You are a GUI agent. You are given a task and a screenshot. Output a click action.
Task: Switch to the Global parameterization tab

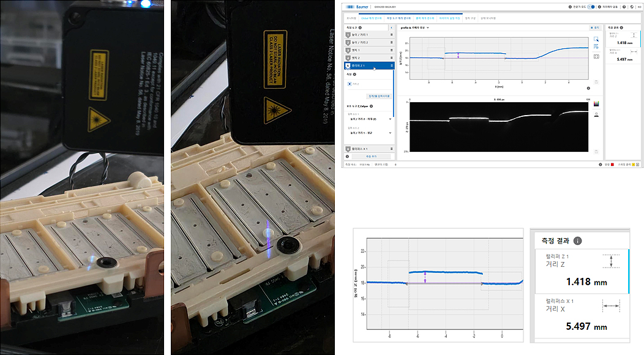(x=372, y=18)
